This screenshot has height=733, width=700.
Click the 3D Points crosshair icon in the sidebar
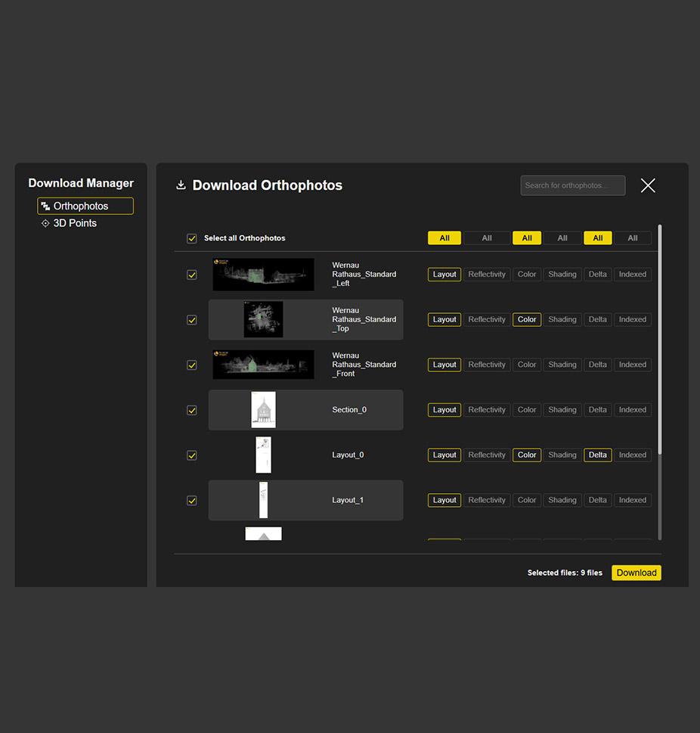point(45,223)
